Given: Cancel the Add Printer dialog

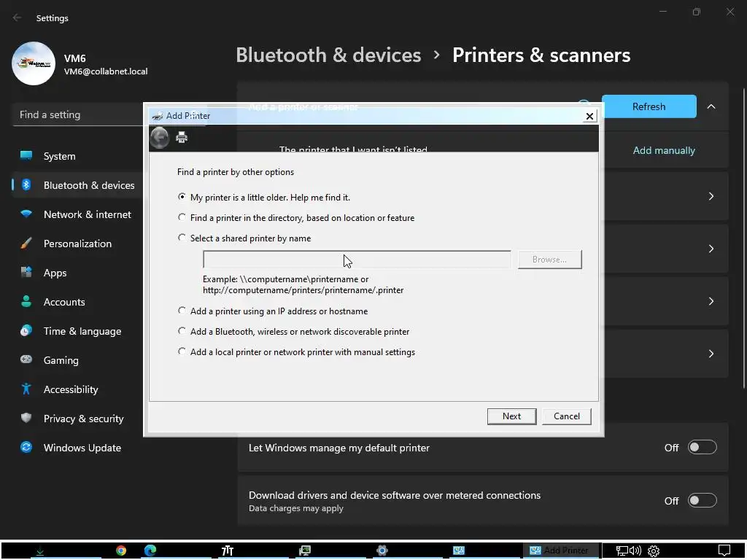Looking at the screenshot, I should pyautogui.click(x=566, y=416).
